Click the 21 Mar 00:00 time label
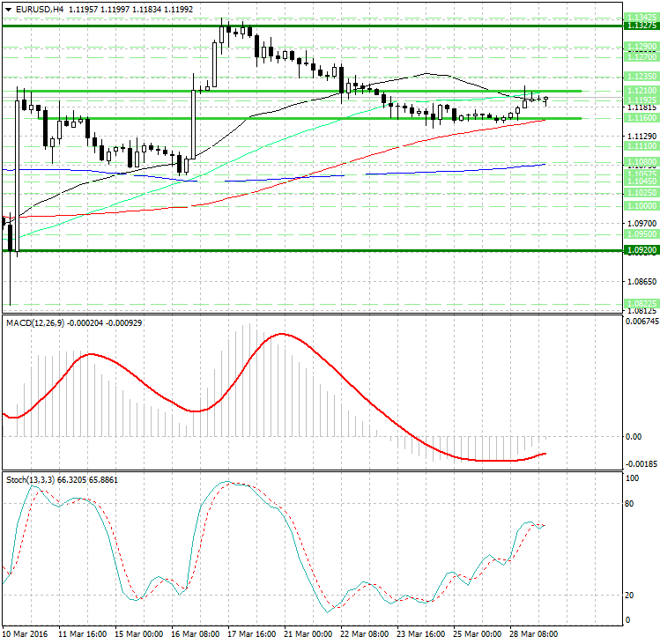The width and height of the screenshot is (660, 644). coord(308,634)
